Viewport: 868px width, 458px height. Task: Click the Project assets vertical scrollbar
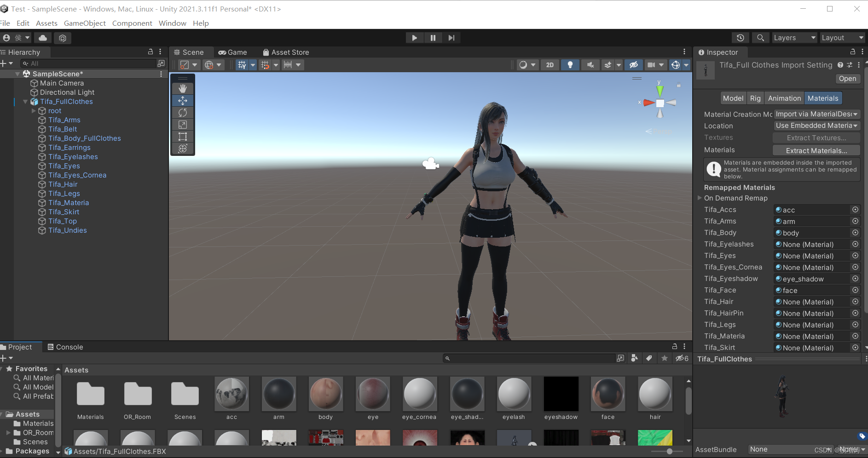689,401
